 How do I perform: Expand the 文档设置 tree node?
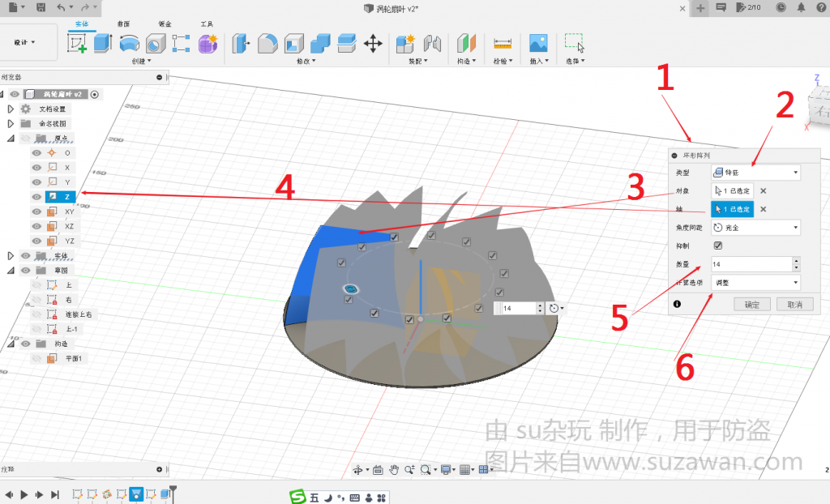coord(10,109)
